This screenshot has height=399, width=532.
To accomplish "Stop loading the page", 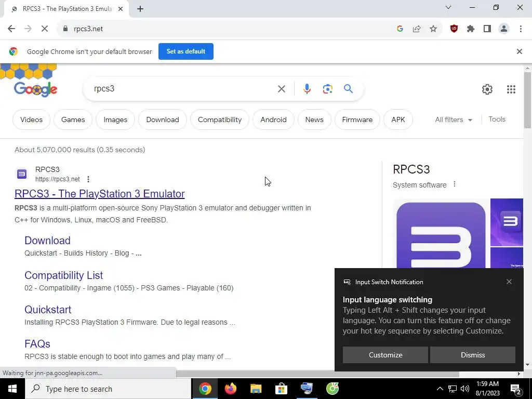I will [45, 29].
